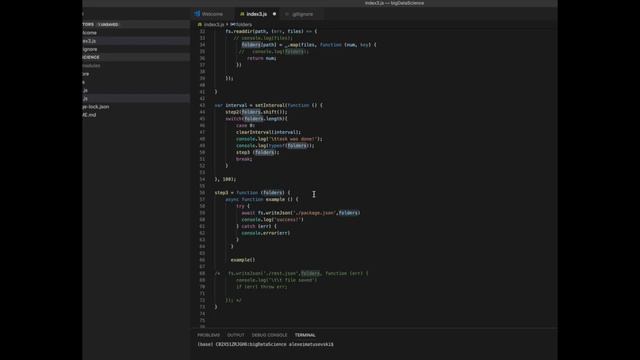Click the commented fs.writeJson './test.json' line
The width and height of the screenshot is (640, 360).
point(291,273)
